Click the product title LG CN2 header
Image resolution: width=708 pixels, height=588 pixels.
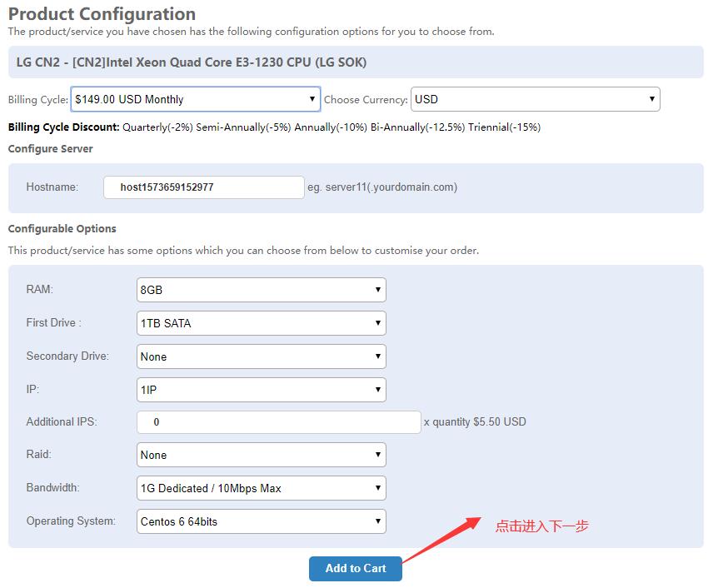pyautogui.click(x=192, y=62)
